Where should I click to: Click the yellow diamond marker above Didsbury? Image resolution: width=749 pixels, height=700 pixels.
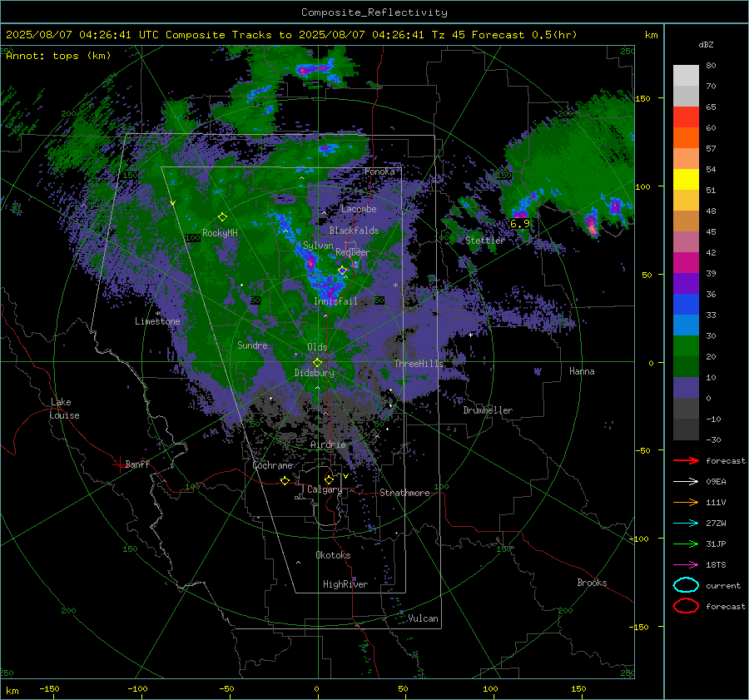click(317, 362)
